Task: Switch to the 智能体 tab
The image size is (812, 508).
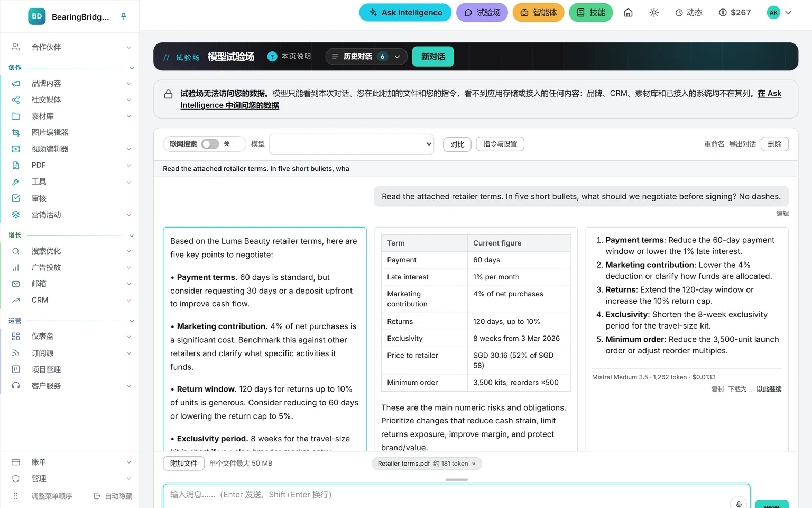Action: click(539, 13)
